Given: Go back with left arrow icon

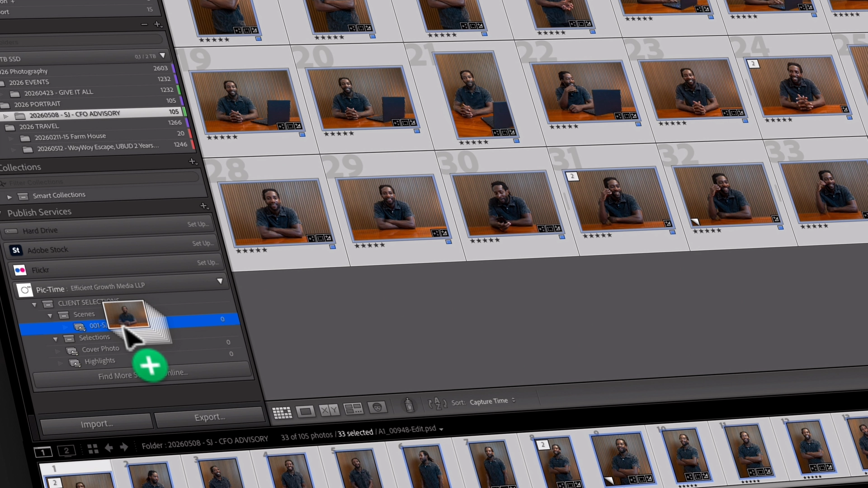Looking at the screenshot, I should click(x=108, y=448).
